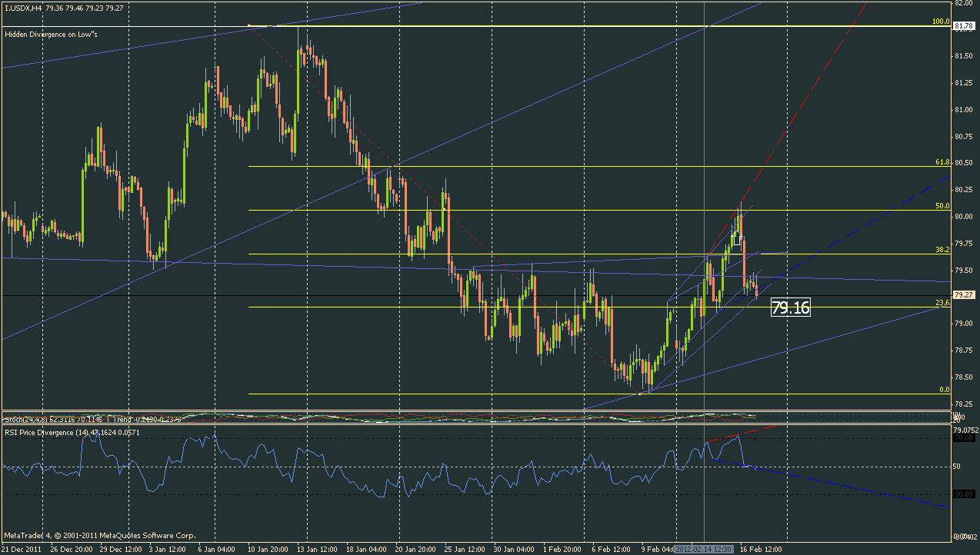Click the current price tag 79.27
The width and height of the screenshot is (980, 555).
pyautogui.click(x=965, y=294)
